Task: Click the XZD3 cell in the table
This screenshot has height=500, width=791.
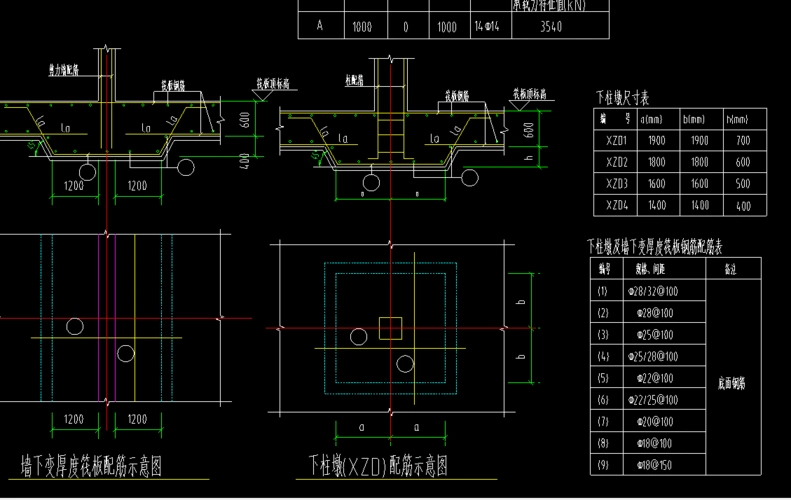Action: [x=615, y=184]
